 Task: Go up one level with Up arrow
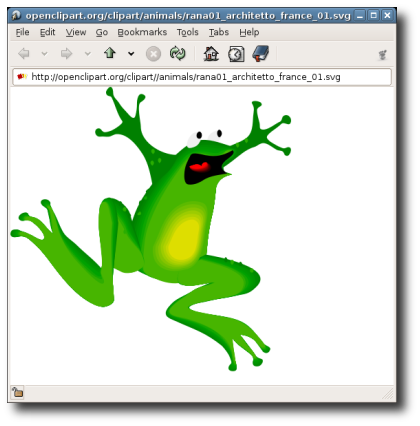110,53
